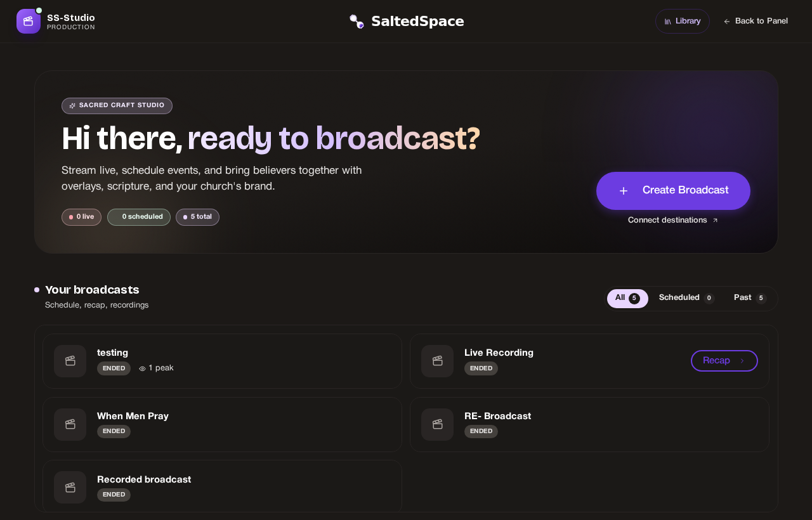Open the Recorded broadcast title
This screenshot has width=812, height=520.
(x=144, y=480)
